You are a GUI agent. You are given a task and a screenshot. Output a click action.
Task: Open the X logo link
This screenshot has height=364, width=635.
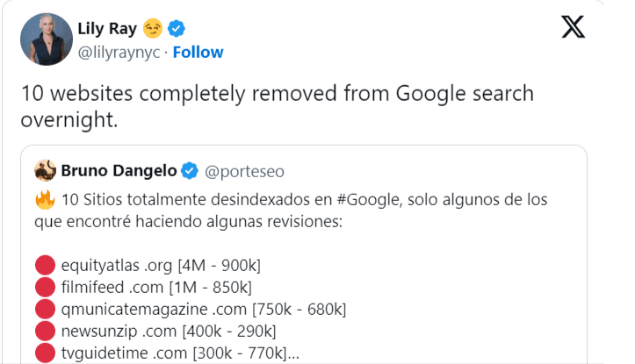coord(573,29)
